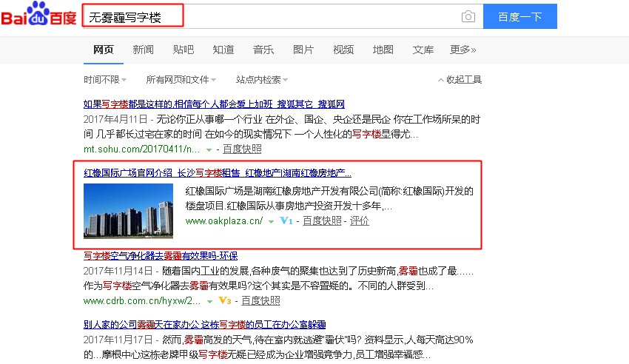This screenshot has width=629, height=364.
Task: Expand arrow beside mt.sohu.com URL
Action: [x=209, y=149]
